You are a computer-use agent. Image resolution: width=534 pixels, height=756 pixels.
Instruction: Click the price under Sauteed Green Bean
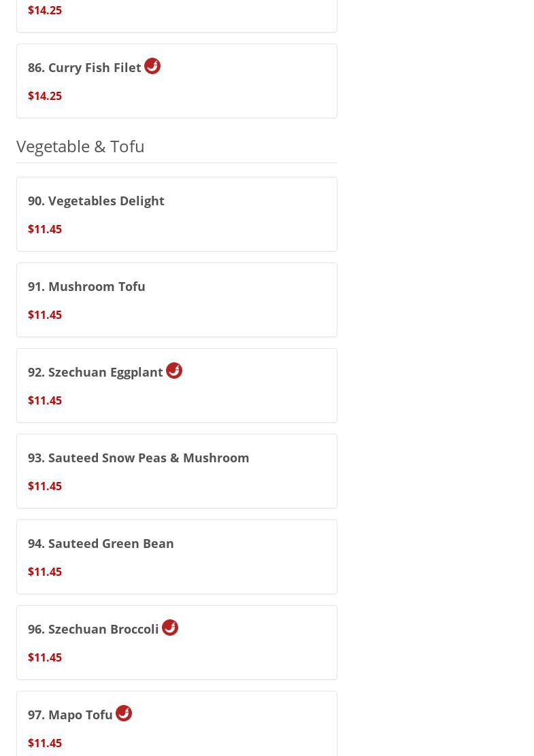point(45,572)
